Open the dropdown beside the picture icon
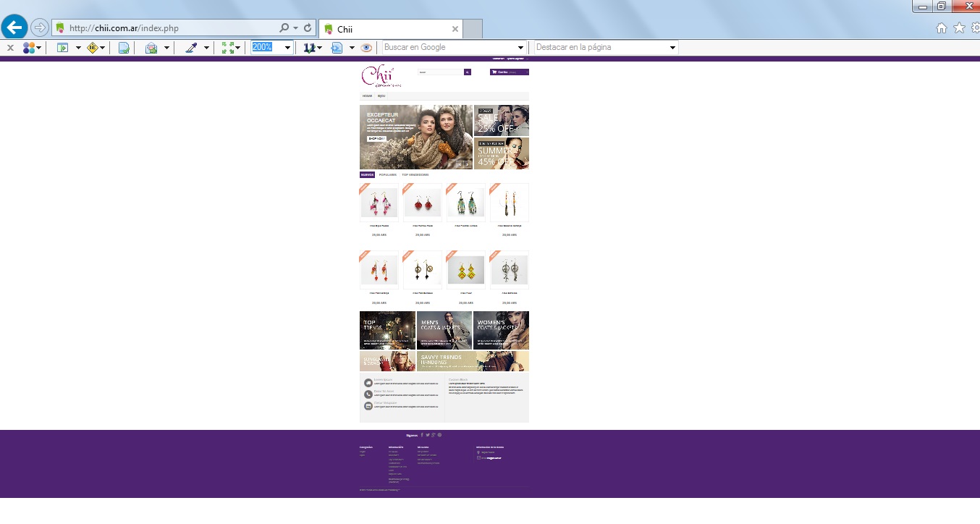The height and width of the screenshot is (524, 980). (x=166, y=48)
